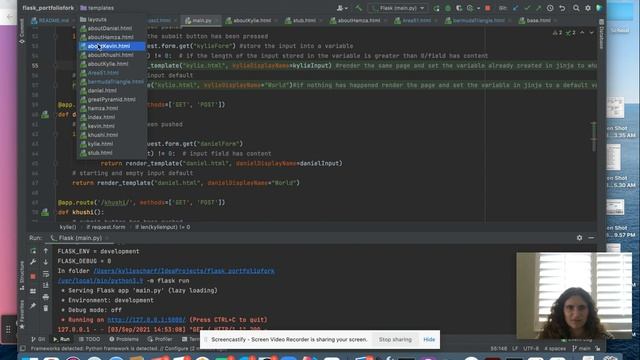Open Search Everywhere magnifier icon

(576, 8)
